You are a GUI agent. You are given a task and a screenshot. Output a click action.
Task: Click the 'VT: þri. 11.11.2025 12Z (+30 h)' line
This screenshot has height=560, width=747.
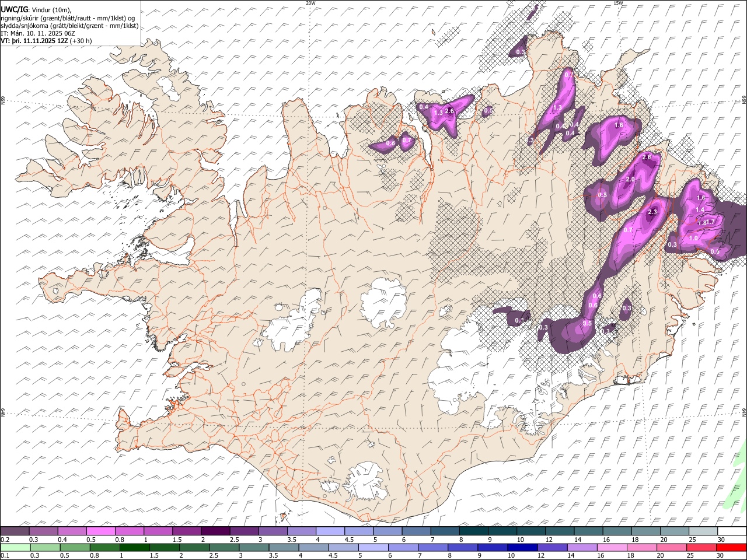pos(46,41)
